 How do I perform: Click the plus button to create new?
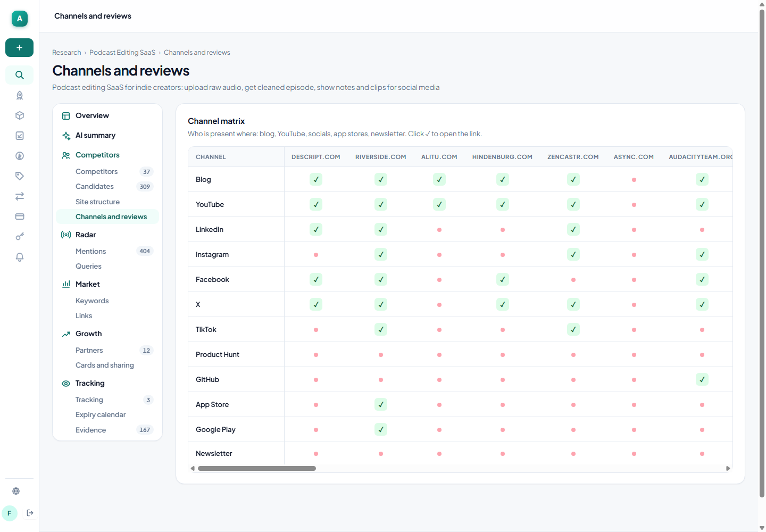coord(19,47)
